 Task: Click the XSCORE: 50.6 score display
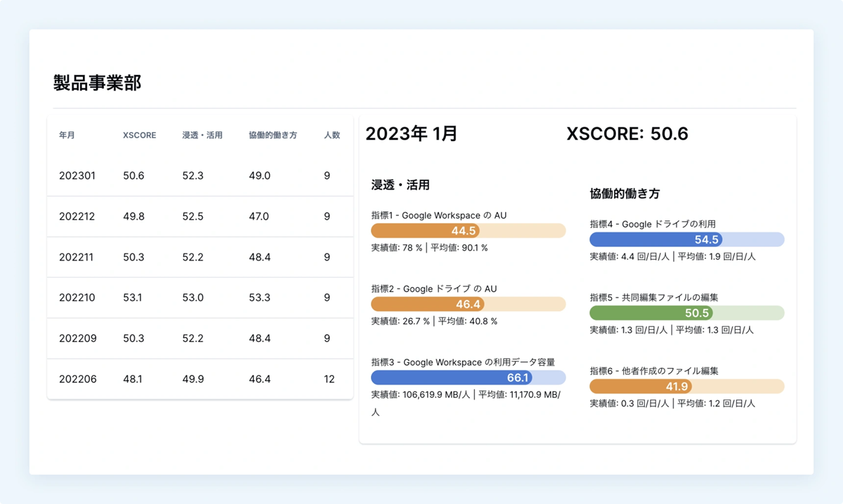[x=627, y=134]
